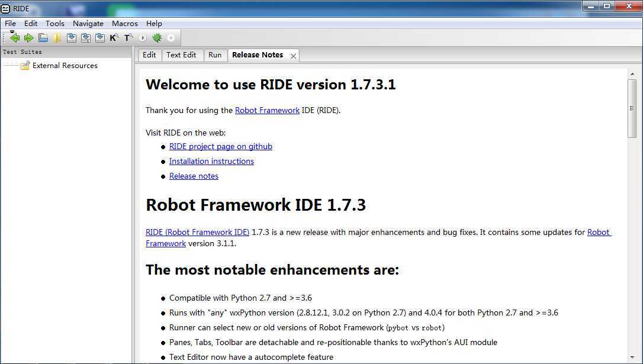The width and height of the screenshot is (643, 364).
Task: Click the scrollbar up arrow in Release Notes
Action: click(632, 74)
